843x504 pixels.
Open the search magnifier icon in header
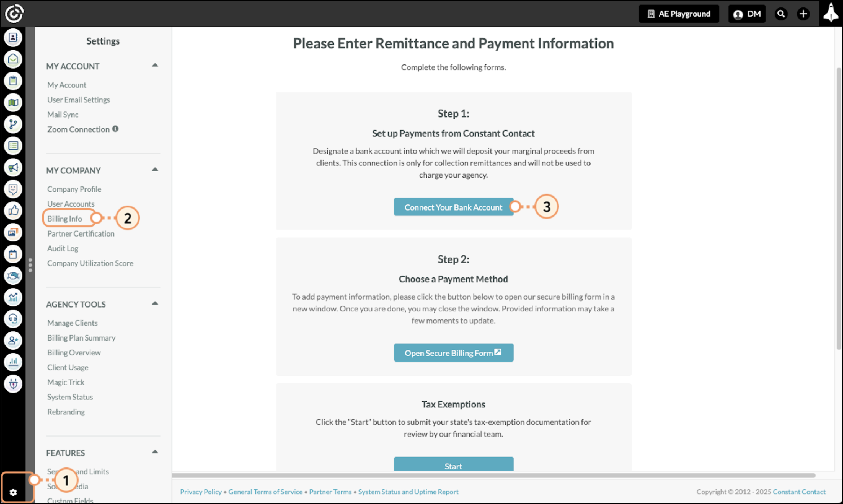point(781,14)
